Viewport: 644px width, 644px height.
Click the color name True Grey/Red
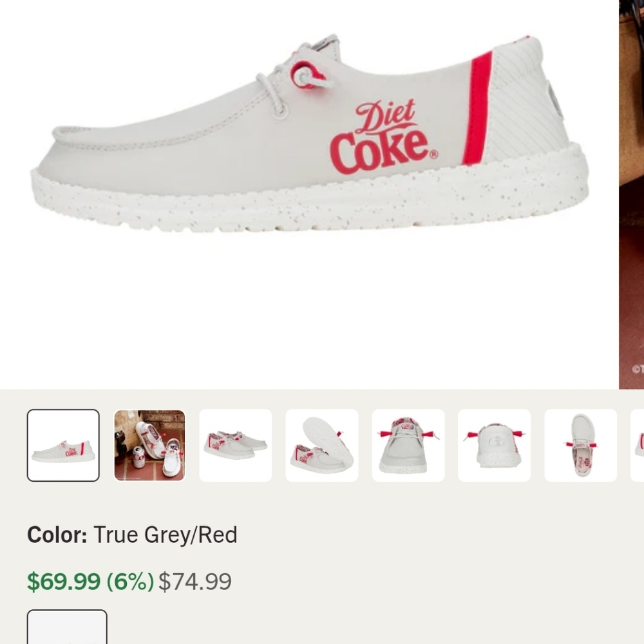pos(166,534)
